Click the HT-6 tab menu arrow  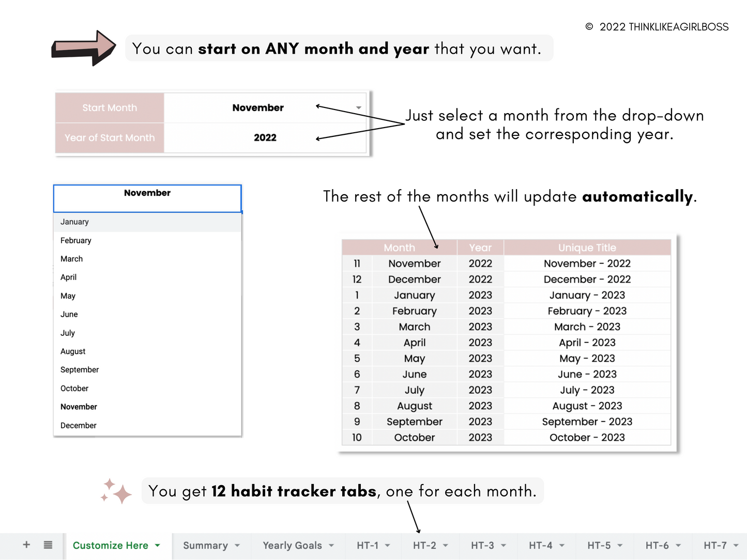[x=678, y=546]
